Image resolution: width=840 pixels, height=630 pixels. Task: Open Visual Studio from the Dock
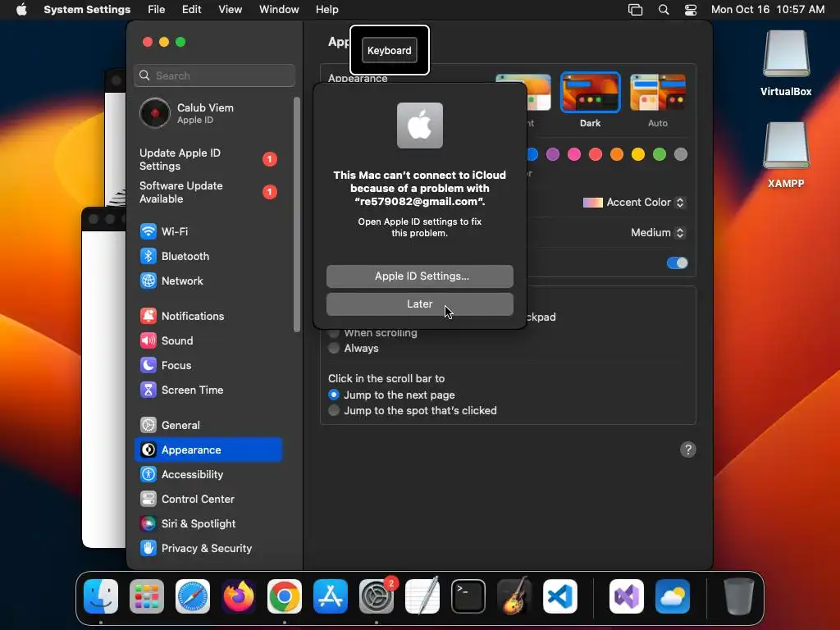tap(627, 596)
